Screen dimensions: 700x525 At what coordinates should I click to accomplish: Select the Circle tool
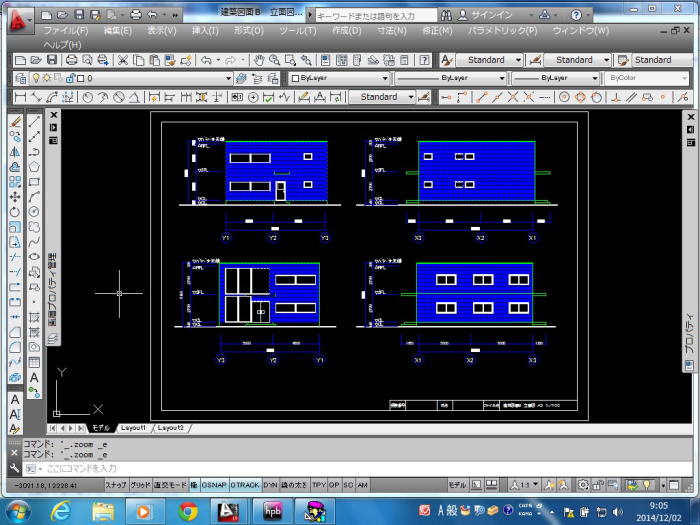[x=34, y=212]
